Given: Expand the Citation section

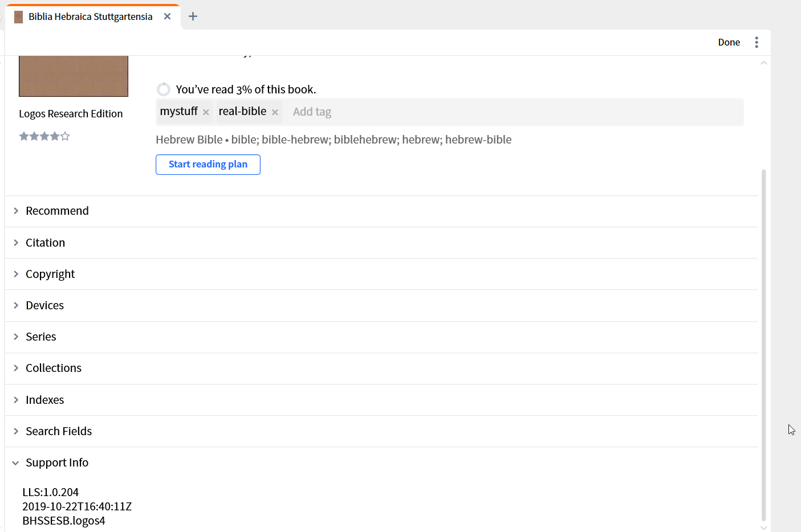Looking at the screenshot, I should click(x=381, y=243).
